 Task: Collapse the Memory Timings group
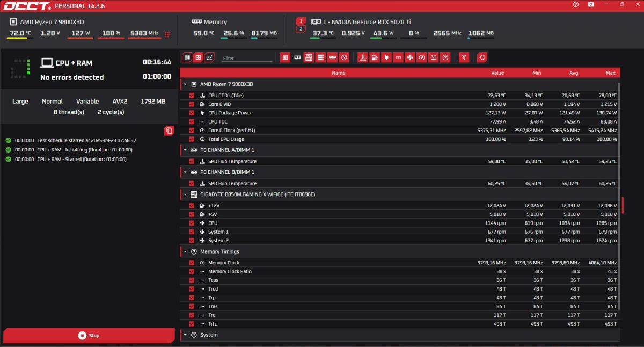pyautogui.click(x=185, y=251)
